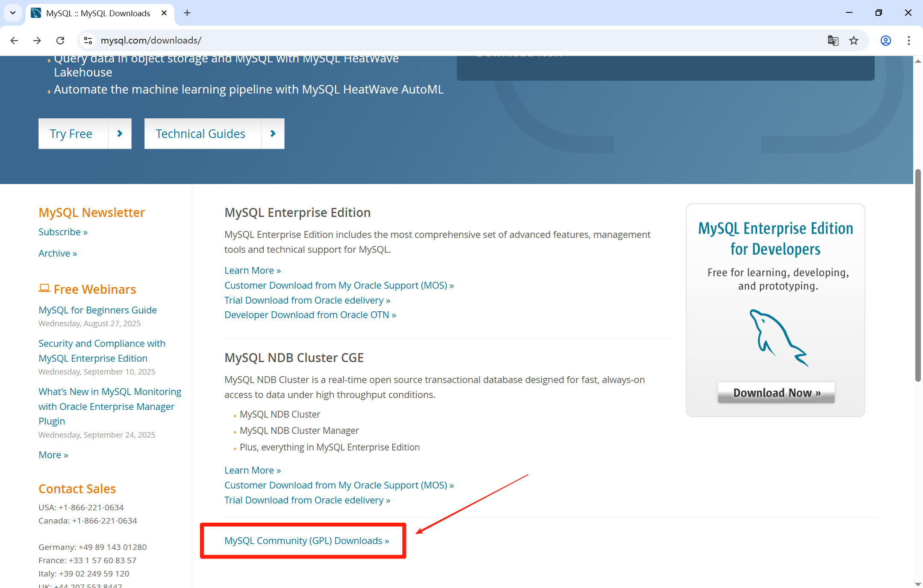Click Learn More under NDB Cluster CGE

(253, 470)
